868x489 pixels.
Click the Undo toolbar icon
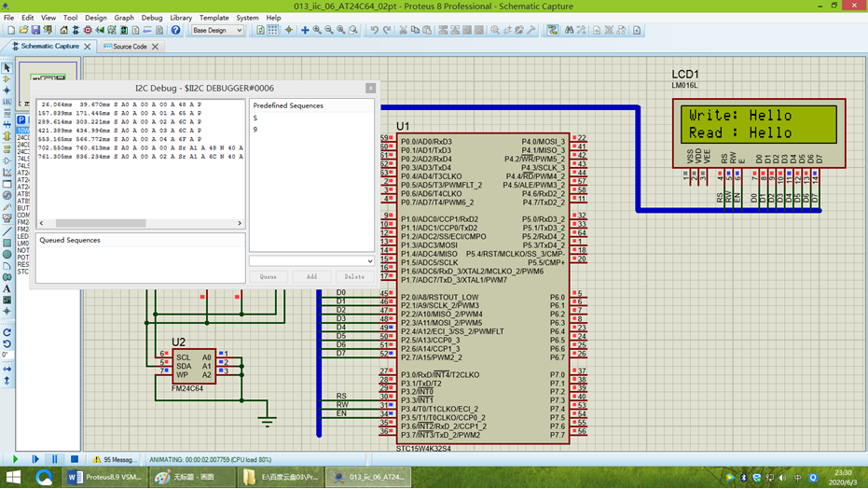374,30
